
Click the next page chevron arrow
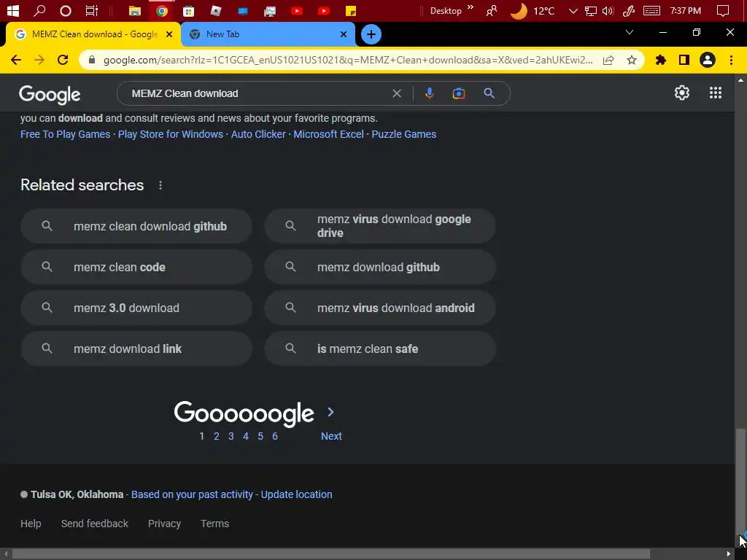coord(330,412)
